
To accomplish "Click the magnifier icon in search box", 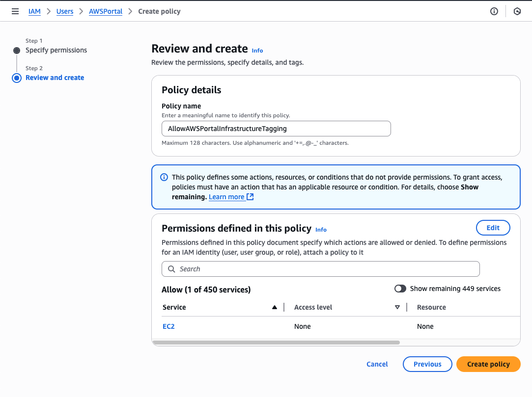I will pyautogui.click(x=171, y=269).
